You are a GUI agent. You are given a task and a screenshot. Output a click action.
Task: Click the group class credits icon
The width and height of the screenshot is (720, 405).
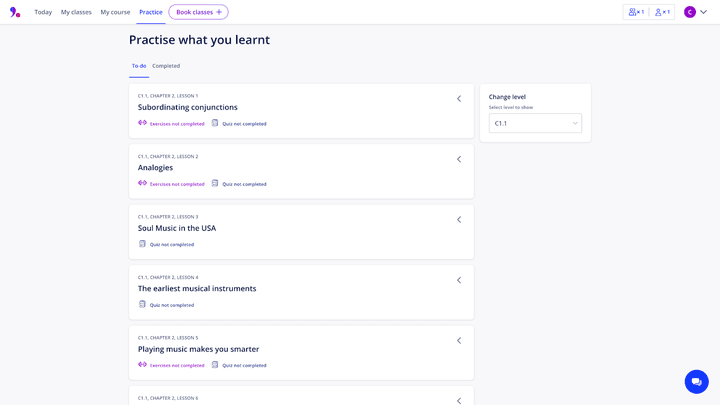pyautogui.click(x=636, y=12)
